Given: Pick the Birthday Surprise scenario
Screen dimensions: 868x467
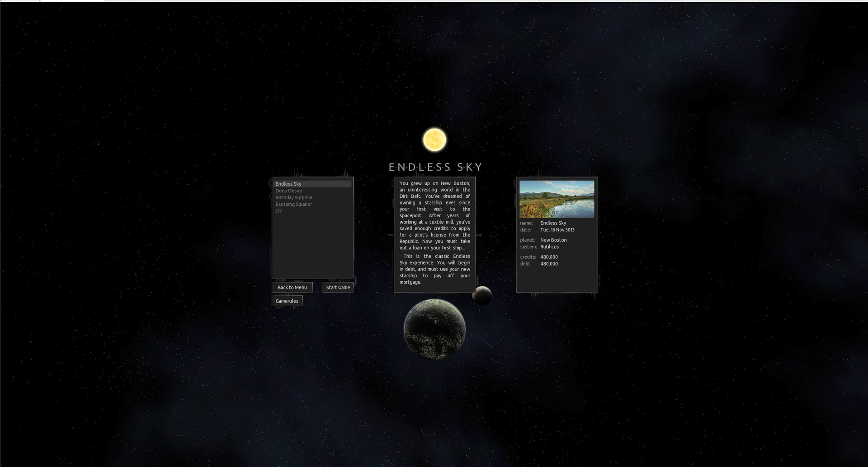Looking at the screenshot, I should coord(294,197).
